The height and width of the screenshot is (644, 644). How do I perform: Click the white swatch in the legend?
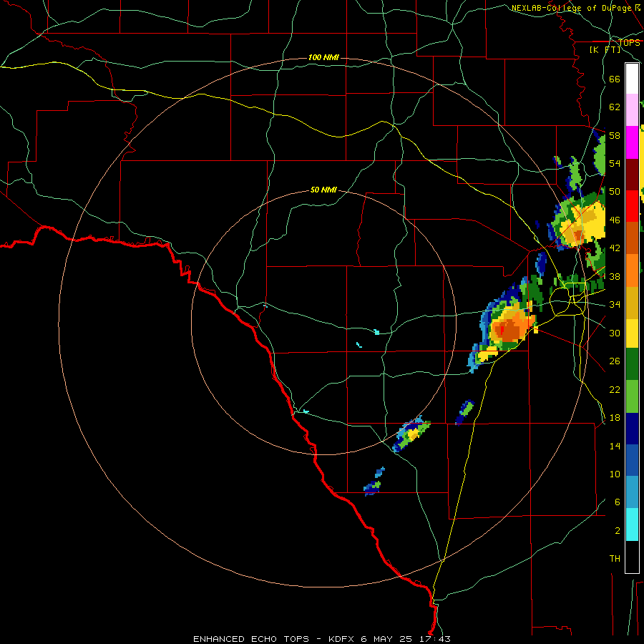coord(632,79)
